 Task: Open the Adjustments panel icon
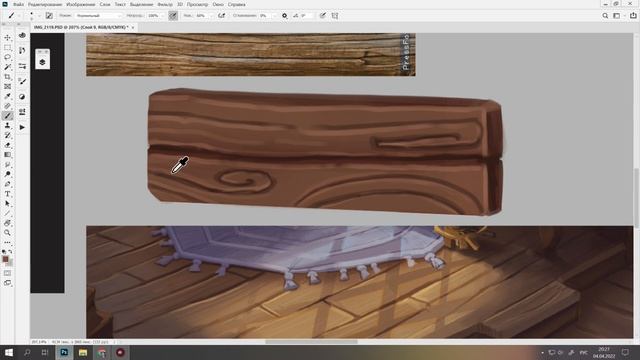click(22, 97)
